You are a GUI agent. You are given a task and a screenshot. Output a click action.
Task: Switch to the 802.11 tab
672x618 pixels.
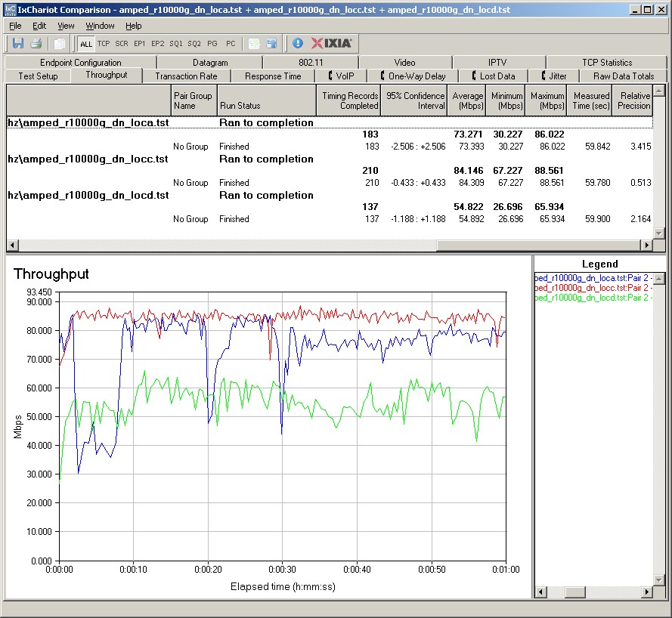pyautogui.click(x=311, y=63)
